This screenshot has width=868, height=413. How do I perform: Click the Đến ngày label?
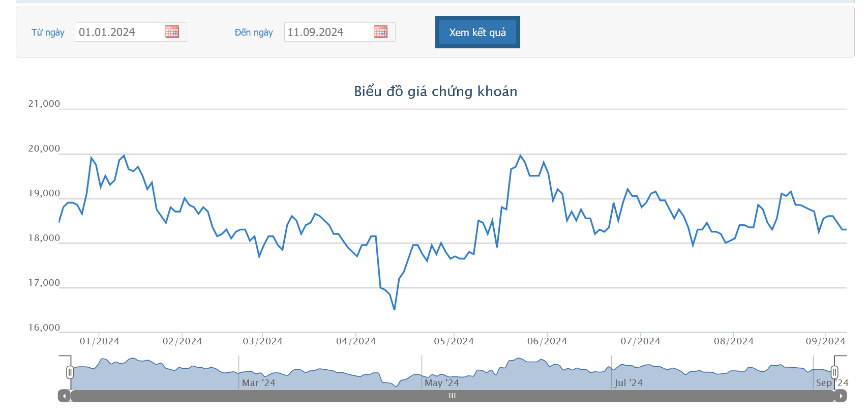(254, 33)
